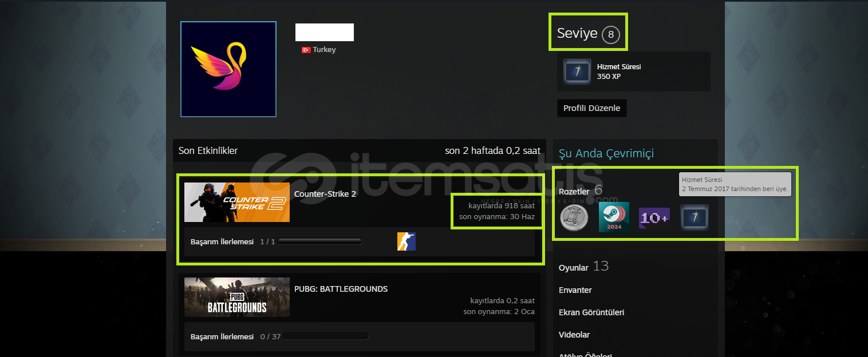This screenshot has height=357, width=868.
Task: Click the 10+ games badge icon
Action: [x=654, y=218]
